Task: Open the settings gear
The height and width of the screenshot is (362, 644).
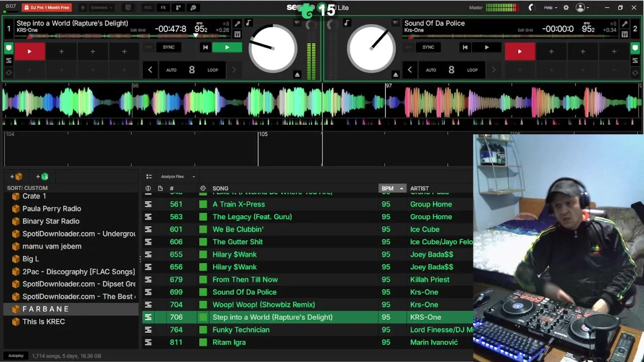Action: 566,8
